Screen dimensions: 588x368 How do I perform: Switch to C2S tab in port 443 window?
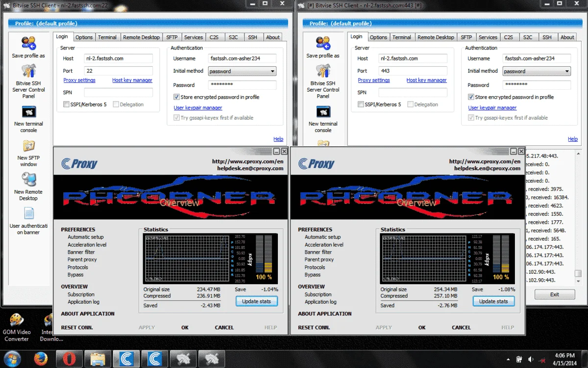click(509, 37)
